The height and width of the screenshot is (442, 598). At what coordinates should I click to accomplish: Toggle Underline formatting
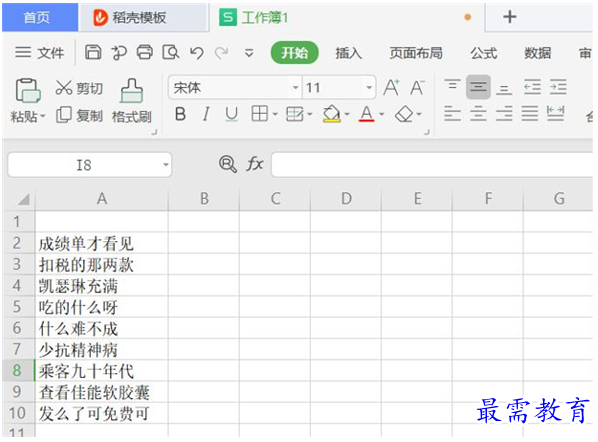[231, 114]
